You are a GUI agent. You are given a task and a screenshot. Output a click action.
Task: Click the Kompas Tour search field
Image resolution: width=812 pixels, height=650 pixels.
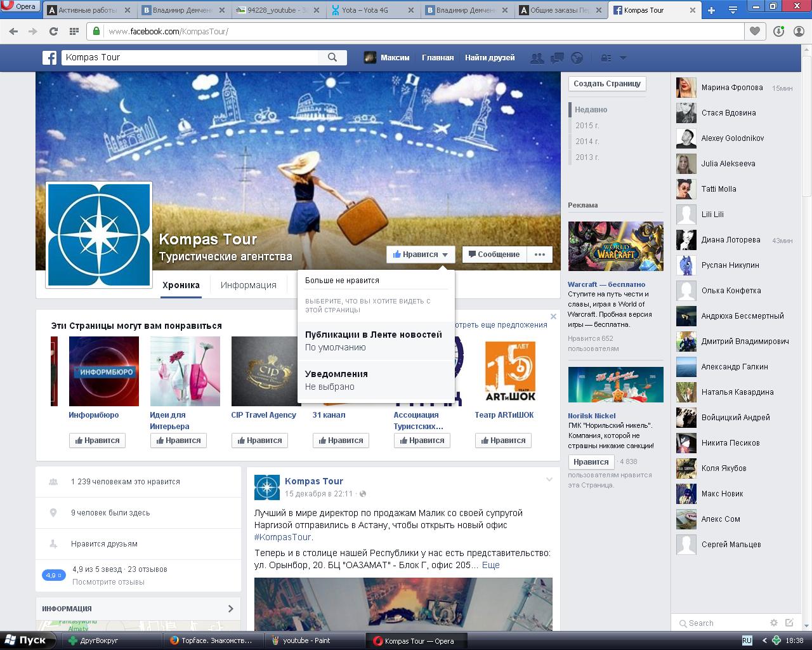point(190,57)
